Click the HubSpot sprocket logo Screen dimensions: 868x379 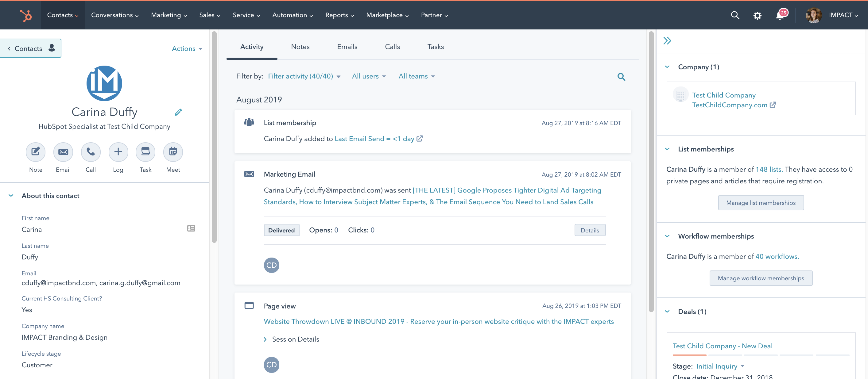click(25, 15)
